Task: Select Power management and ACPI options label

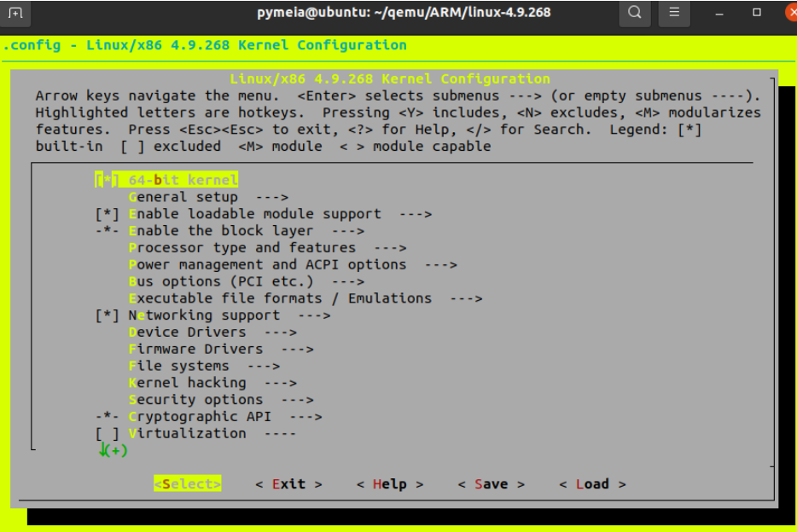Action: (x=267, y=264)
